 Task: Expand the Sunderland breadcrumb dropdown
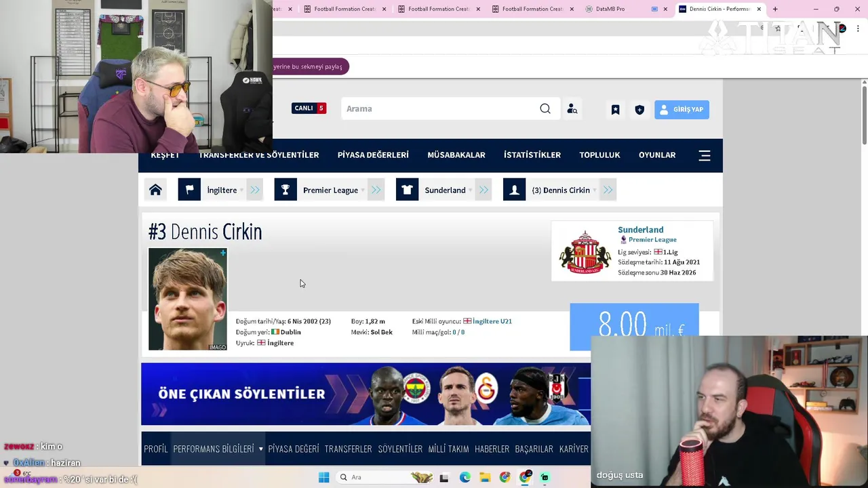tap(470, 190)
